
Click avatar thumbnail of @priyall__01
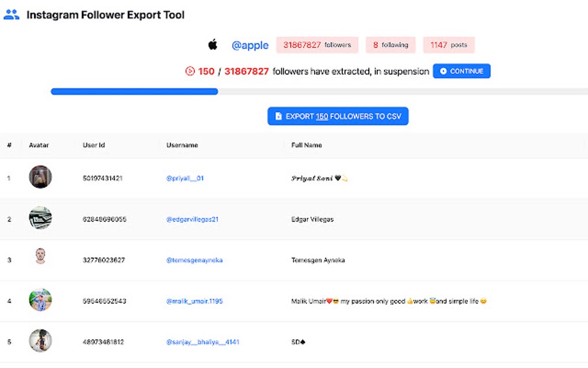pyautogui.click(x=40, y=177)
